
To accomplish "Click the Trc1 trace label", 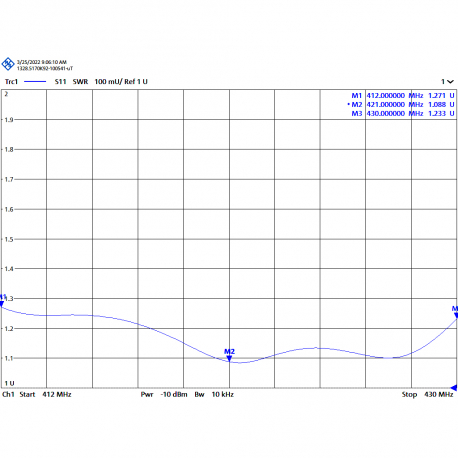I will (11, 82).
